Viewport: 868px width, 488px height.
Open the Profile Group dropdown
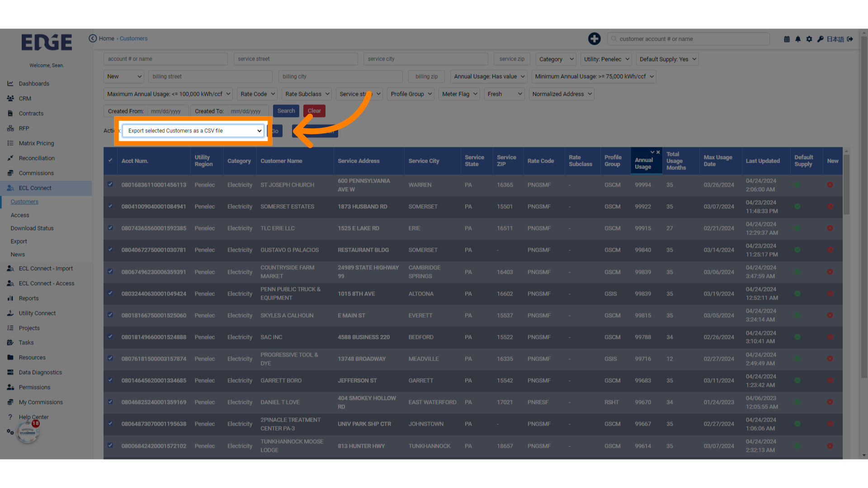pos(411,94)
